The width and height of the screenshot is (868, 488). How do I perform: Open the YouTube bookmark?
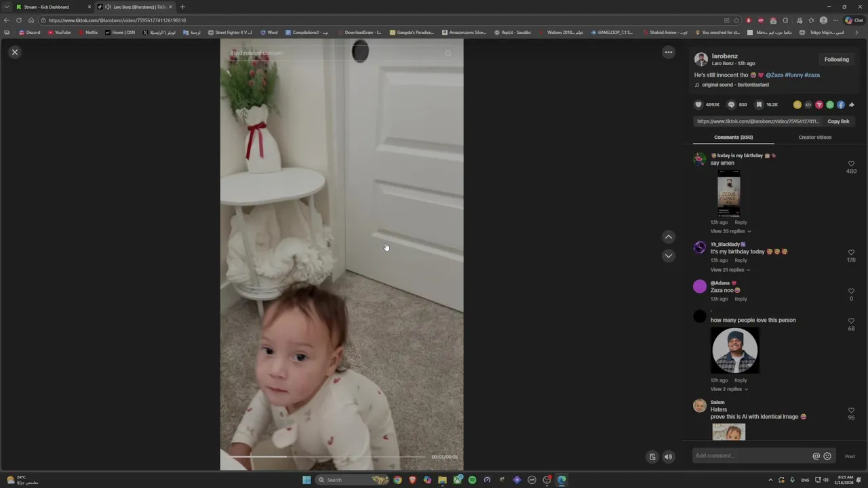coord(59,33)
